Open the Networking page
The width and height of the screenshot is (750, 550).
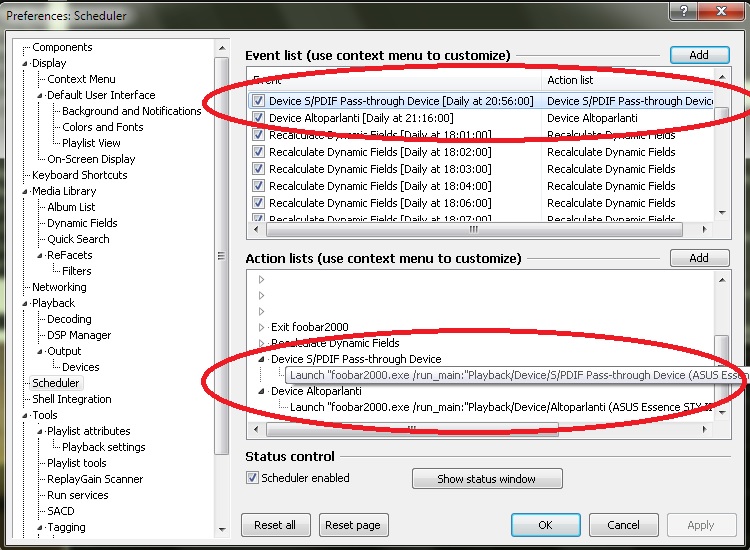tap(59, 287)
